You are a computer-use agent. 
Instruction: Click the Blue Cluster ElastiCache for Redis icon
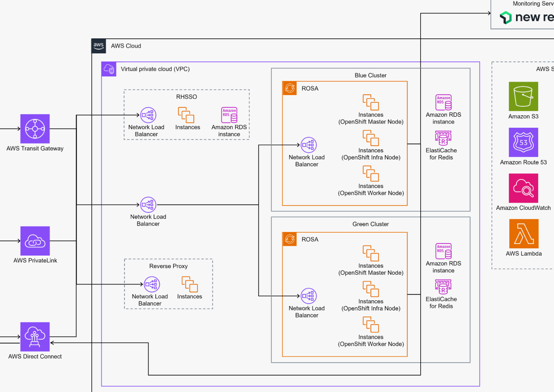[443, 138]
